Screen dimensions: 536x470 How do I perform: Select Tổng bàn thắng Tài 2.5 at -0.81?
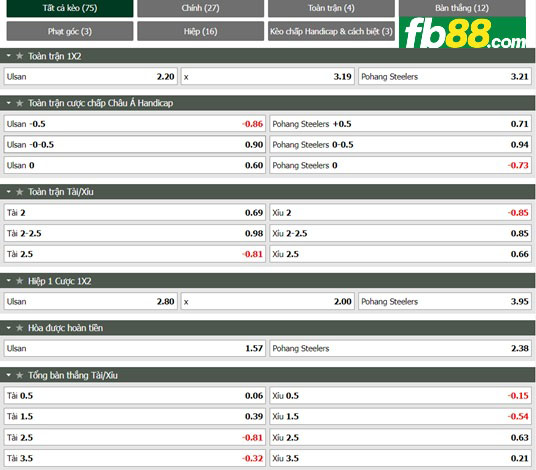[135, 438]
